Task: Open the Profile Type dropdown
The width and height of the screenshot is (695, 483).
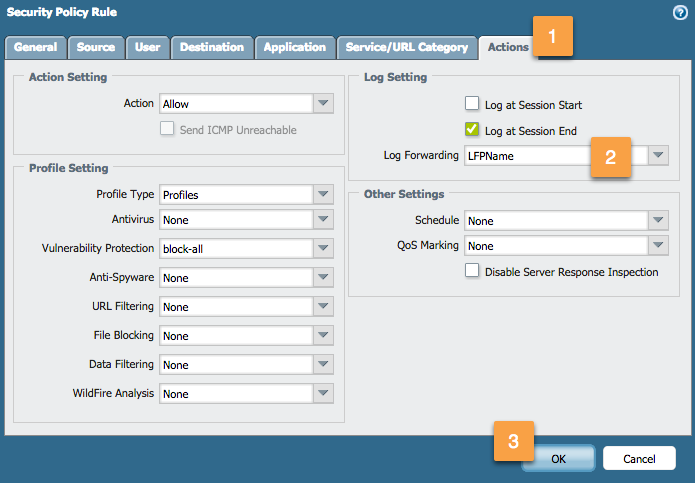Action: point(322,194)
